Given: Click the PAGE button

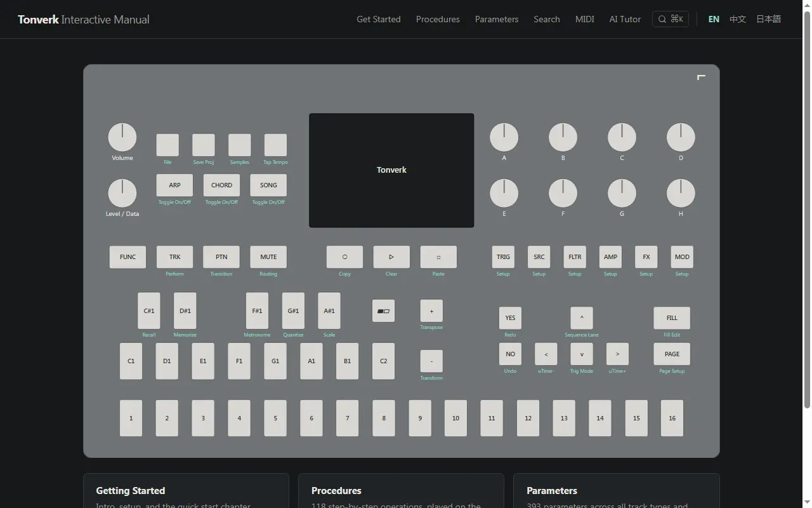Looking at the screenshot, I should point(672,354).
